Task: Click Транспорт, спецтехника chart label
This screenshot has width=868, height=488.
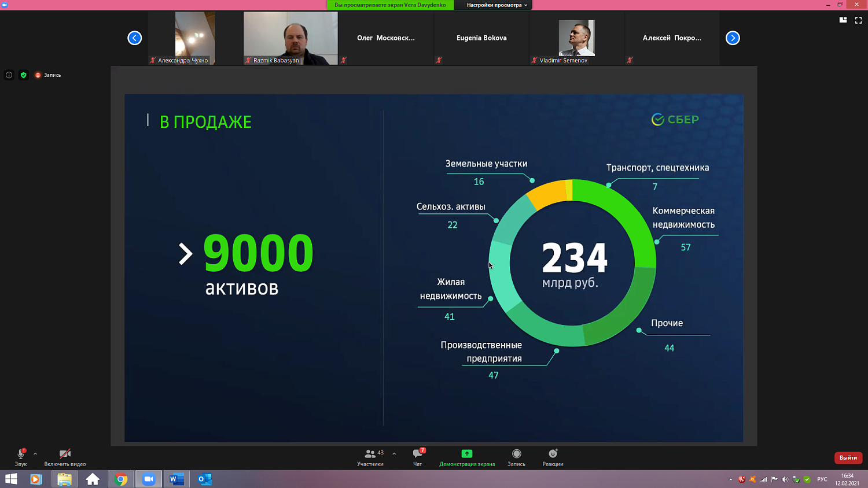Action: [657, 168]
